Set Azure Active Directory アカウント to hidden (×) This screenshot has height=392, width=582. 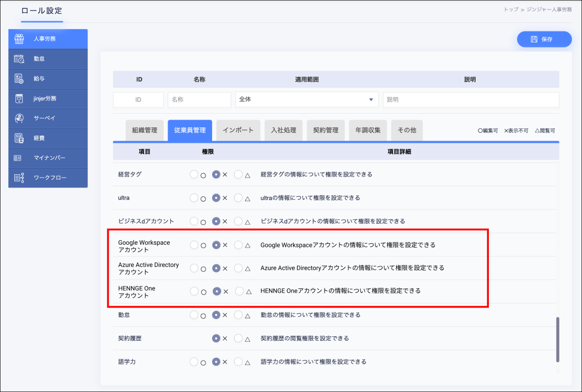coord(216,268)
